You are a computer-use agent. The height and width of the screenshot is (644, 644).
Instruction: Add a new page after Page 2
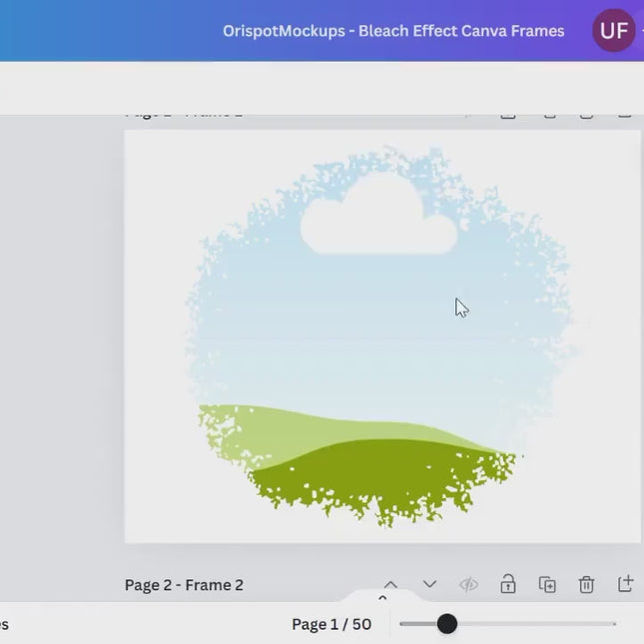click(x=625, y=584)
